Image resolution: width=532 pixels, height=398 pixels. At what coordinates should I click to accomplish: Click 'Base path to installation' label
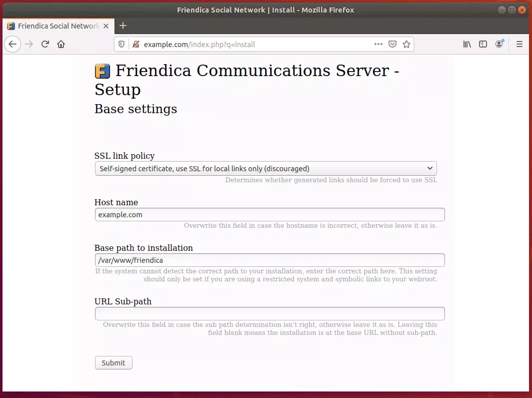click(143, 248)
